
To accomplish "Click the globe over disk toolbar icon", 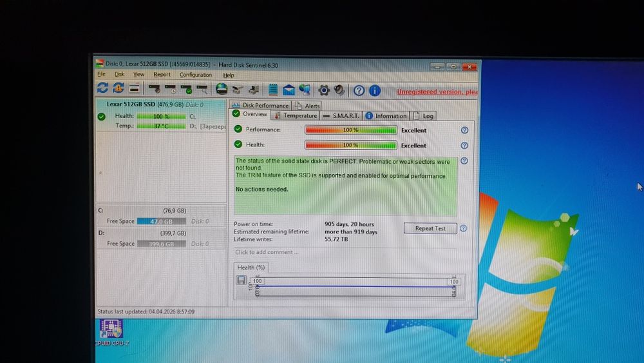I will tap(222, 88).
